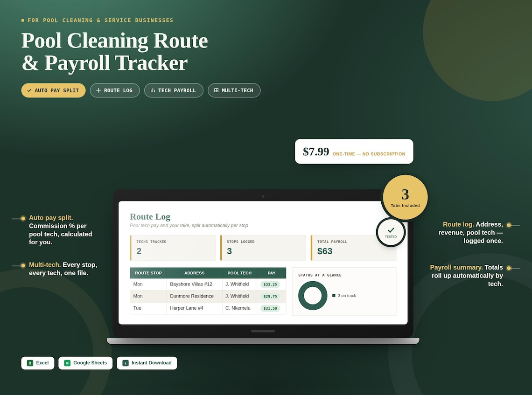Click the Instant Download badge
532x395 pixels.
[x=147, y=363]
